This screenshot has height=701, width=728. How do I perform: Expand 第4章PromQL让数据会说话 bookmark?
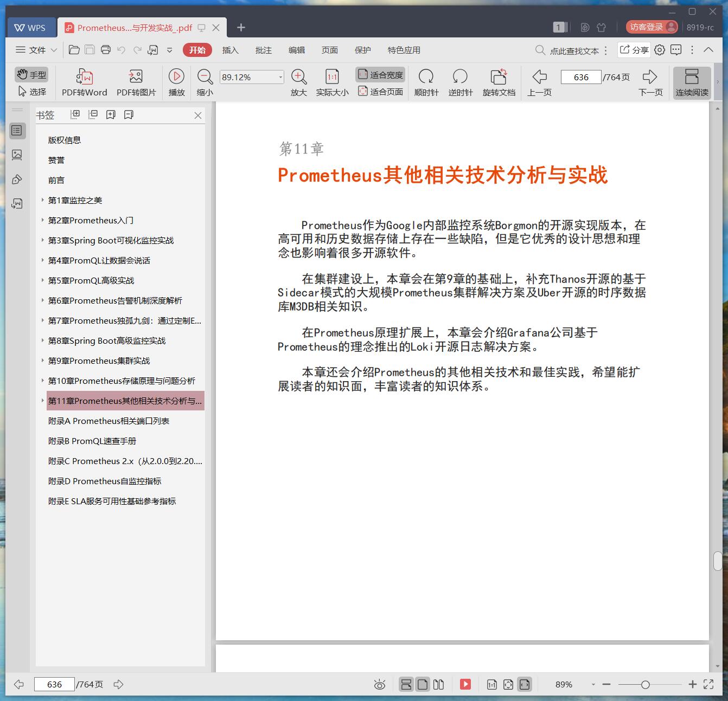coord(42,260)
